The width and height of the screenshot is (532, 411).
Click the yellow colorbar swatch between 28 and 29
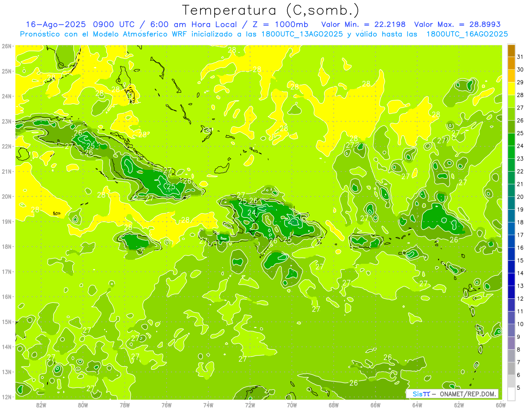coord(512,88)
